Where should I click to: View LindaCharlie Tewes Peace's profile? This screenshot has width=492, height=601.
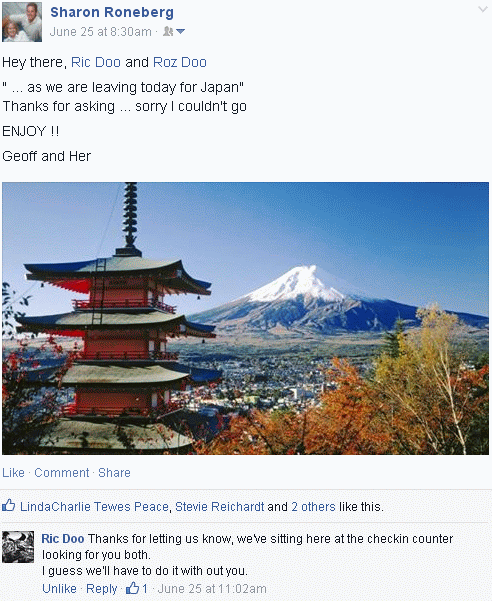94,507
